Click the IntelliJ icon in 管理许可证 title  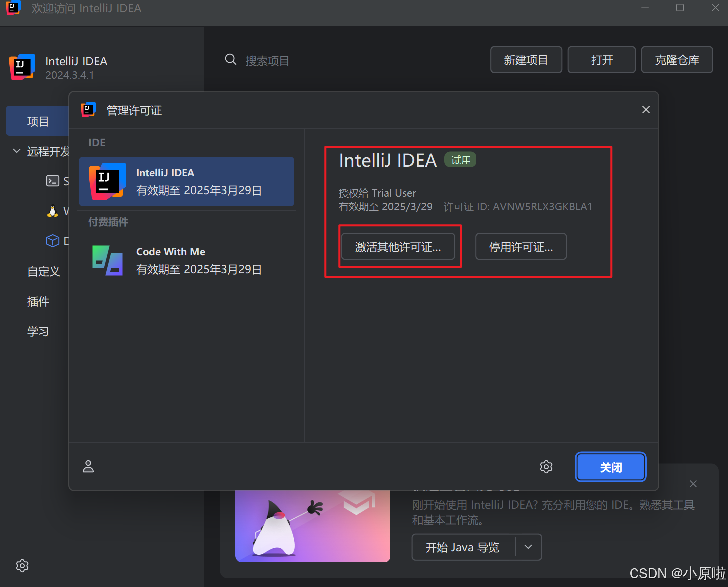coord(88,110)
